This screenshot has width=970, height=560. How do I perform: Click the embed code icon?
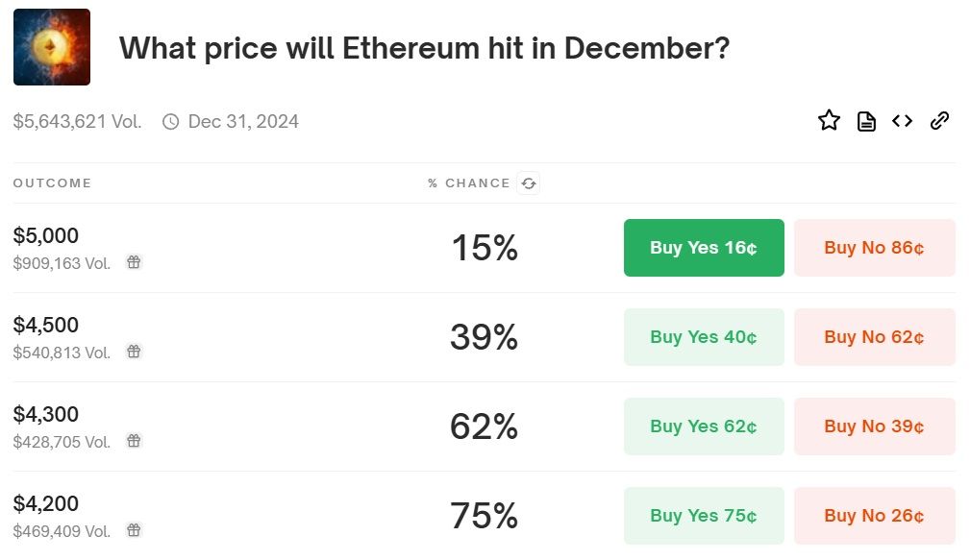902,121
